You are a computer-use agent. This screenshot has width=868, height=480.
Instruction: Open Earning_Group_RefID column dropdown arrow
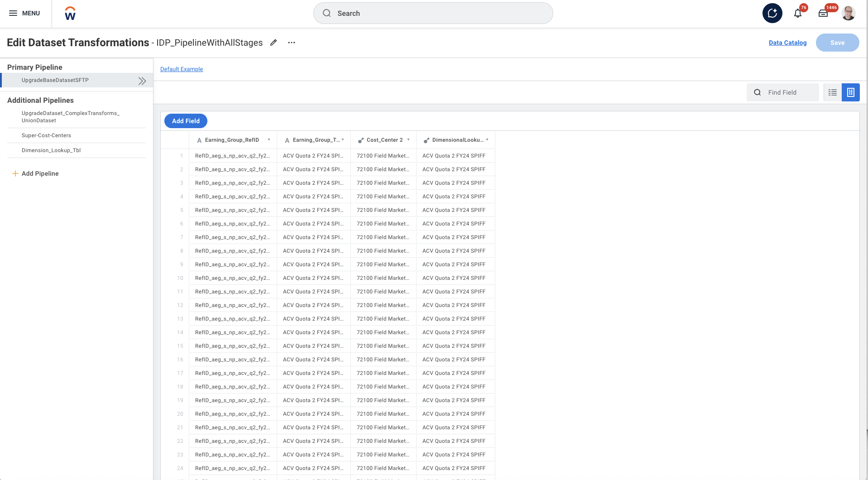coord(269,140)
